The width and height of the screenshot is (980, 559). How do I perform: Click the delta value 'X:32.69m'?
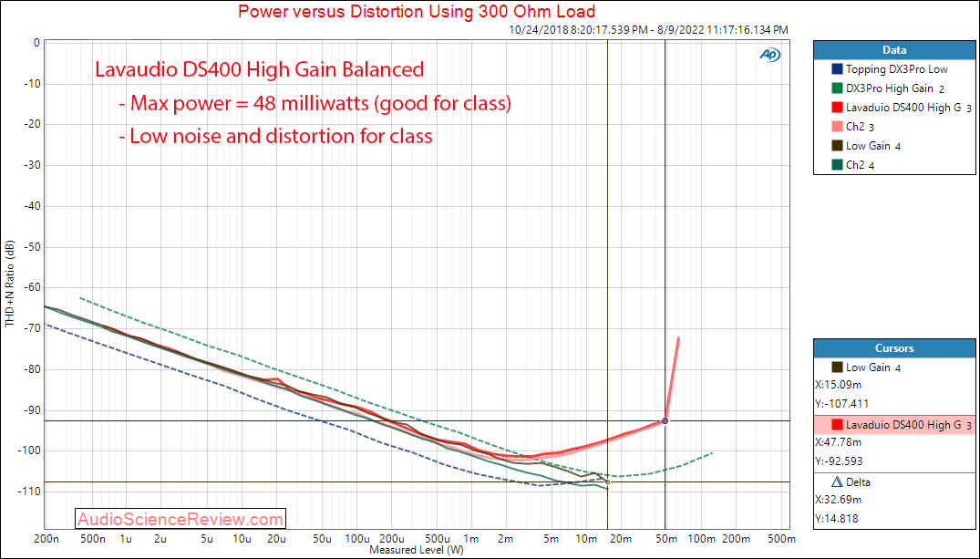[x=838, y=500]
